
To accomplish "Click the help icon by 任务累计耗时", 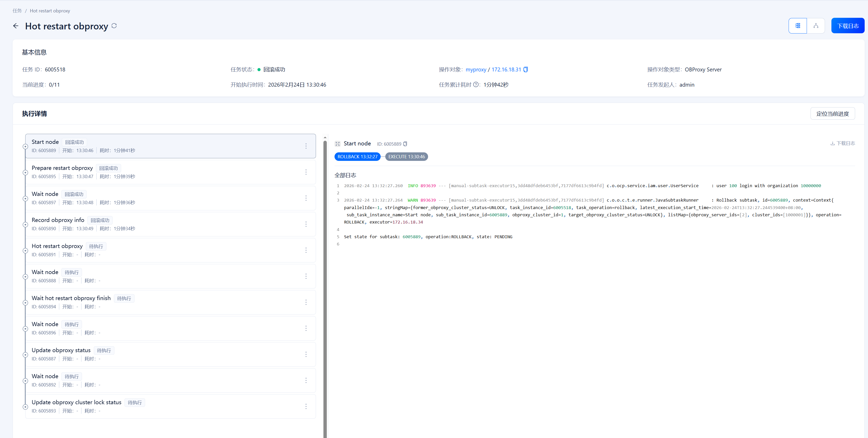I will point(475,85).
